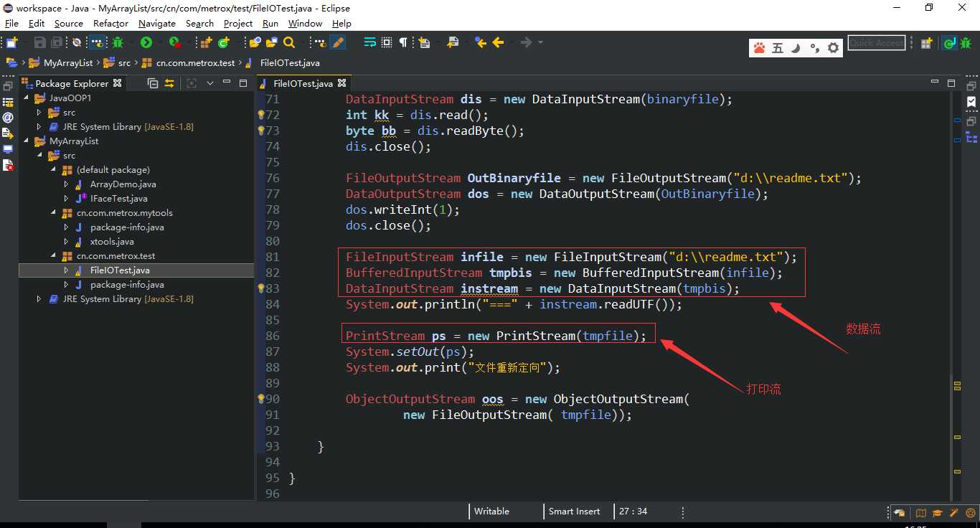Open the Package Explorer View Menu chevron
Image resolution: width=980 pixels, height=528 pixels.
(210, 83)
